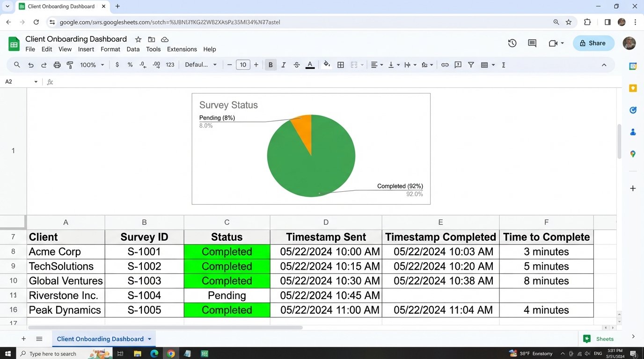
Task: Select the text color swatch
Action: tap(310, 65)
